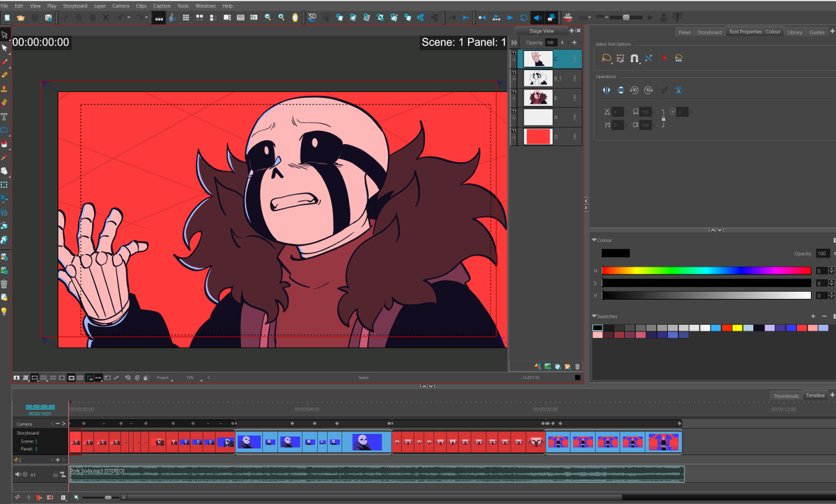Screen dimensions: 836x504
Task: Collapse the Colour panel section
Action: 594,240
